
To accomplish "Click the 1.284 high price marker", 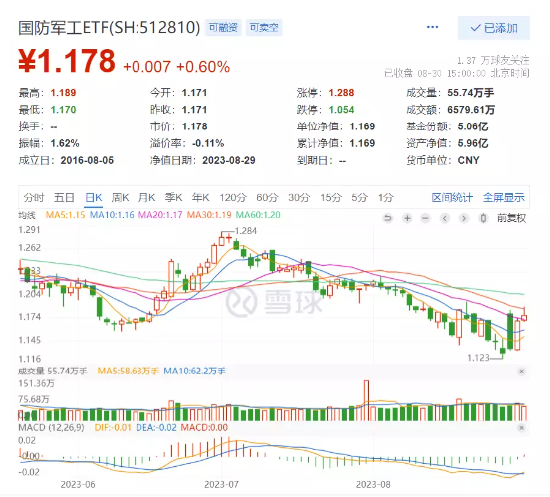I will (x=246, y=231).
